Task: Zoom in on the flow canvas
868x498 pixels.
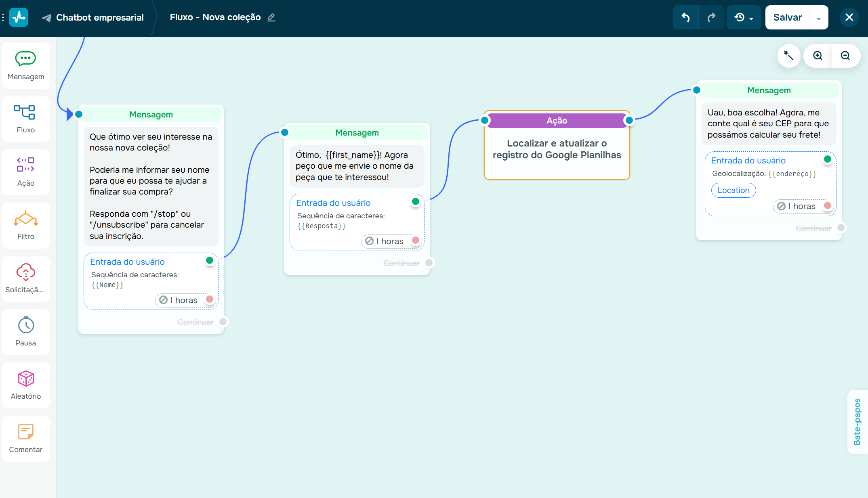Action: coord(818,56)
